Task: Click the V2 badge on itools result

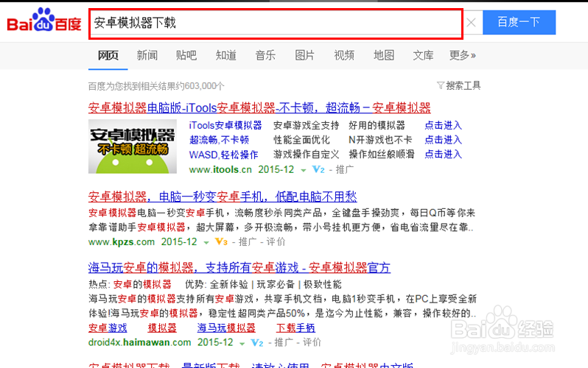Action: coord(318,170)
